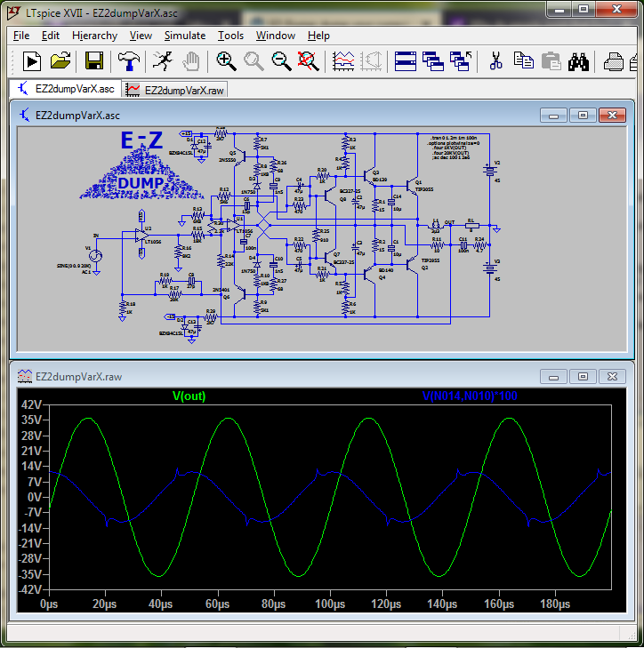This screenshot has width=644, height=648.
Task: Zoom out with the minus magnifier icon
Action: pyautogui.click(x=281, y=61)
